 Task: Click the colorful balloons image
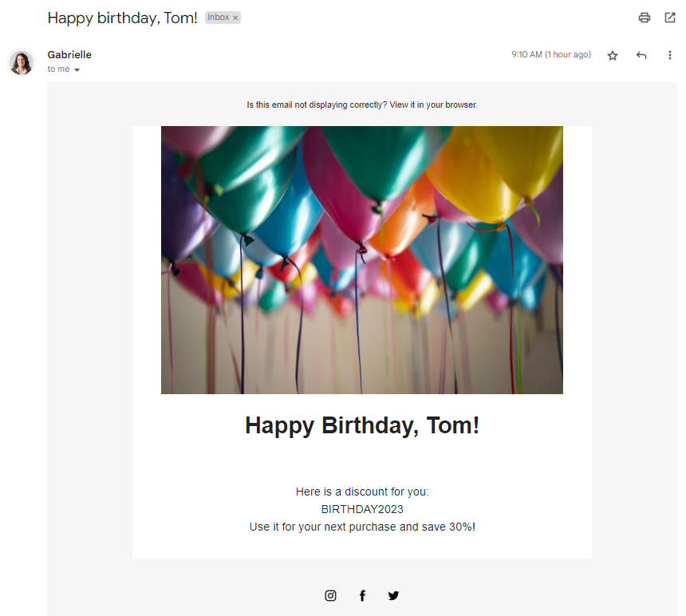pyautogui.click(x=362, y=260)
